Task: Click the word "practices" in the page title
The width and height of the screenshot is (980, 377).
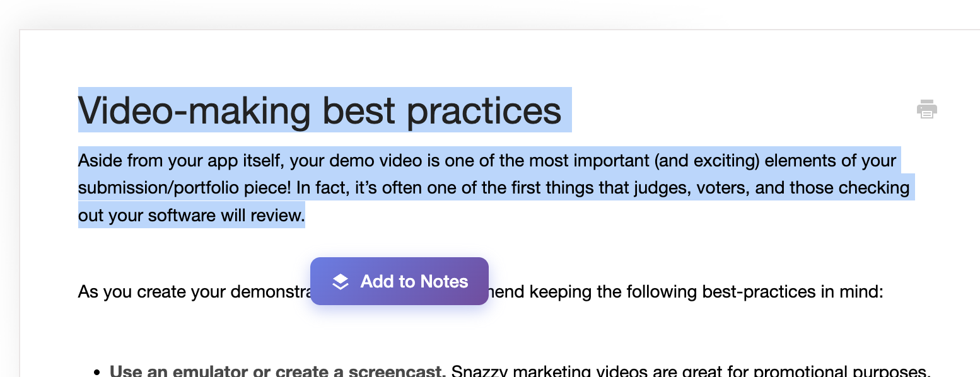Action: tap(483, 110)
